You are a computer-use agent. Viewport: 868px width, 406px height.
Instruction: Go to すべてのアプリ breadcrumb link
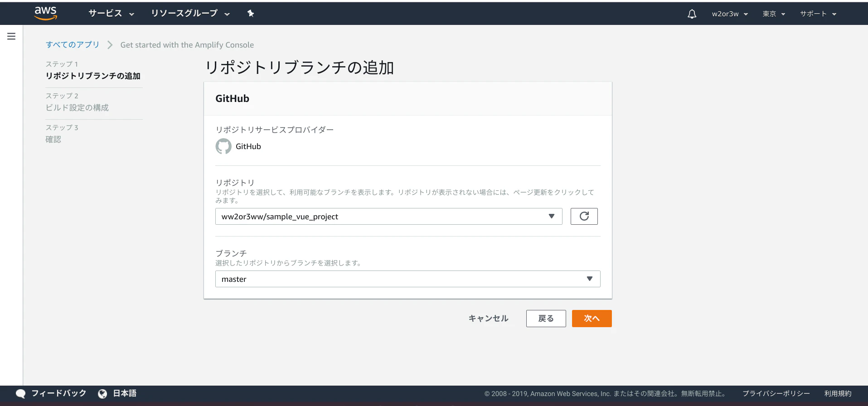pos(73,45)
